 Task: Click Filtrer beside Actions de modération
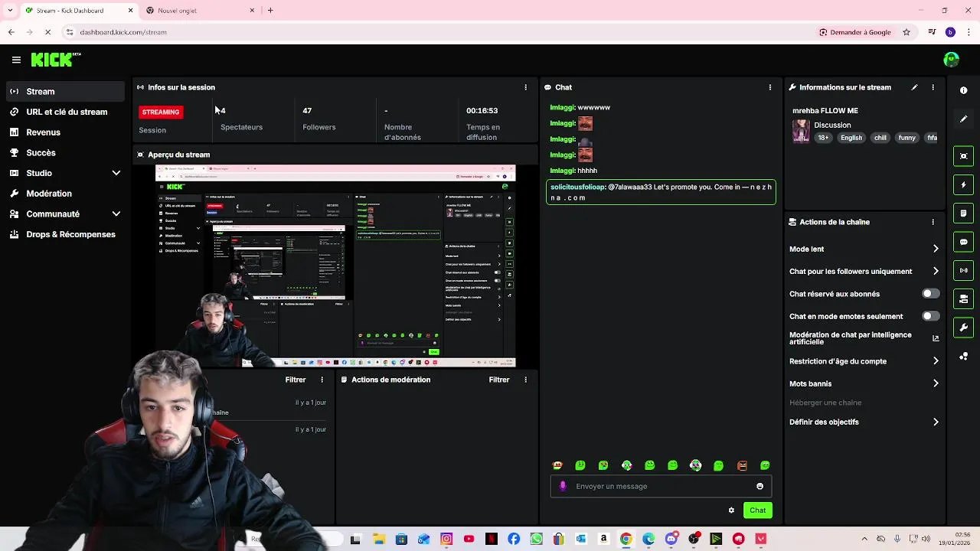coord(499,380)
